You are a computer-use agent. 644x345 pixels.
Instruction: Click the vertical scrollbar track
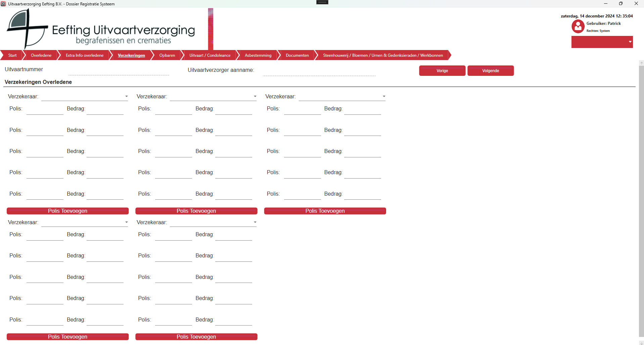tap(641, 201)
